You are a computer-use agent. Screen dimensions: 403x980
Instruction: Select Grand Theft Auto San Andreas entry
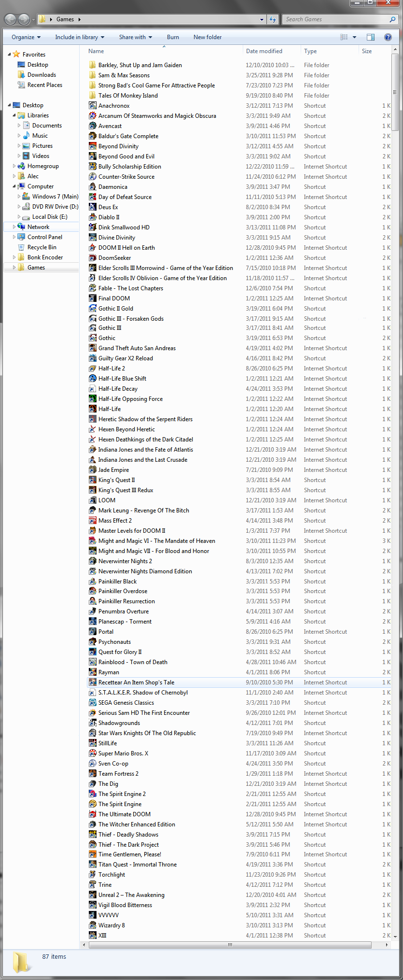click(137, 348)
